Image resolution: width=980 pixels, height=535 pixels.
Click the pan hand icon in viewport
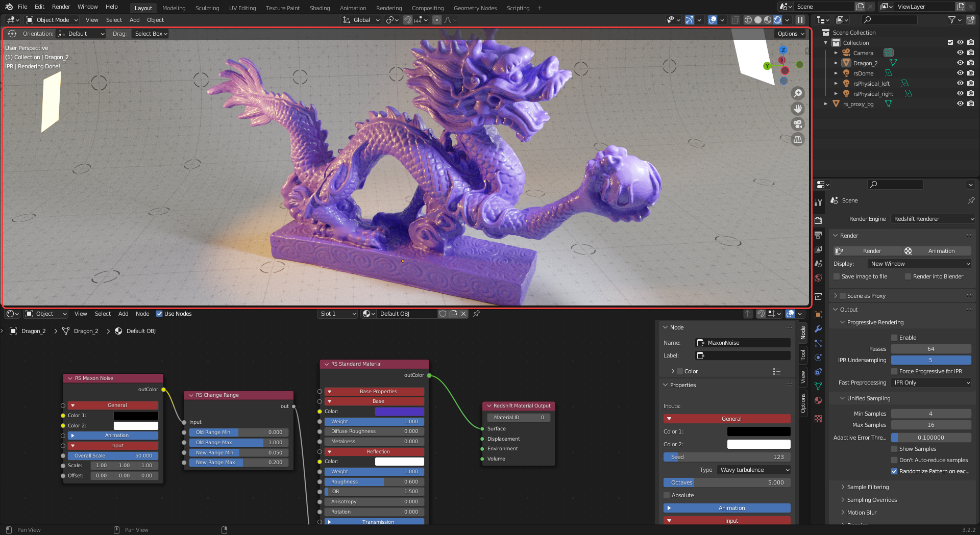(797, 109)
